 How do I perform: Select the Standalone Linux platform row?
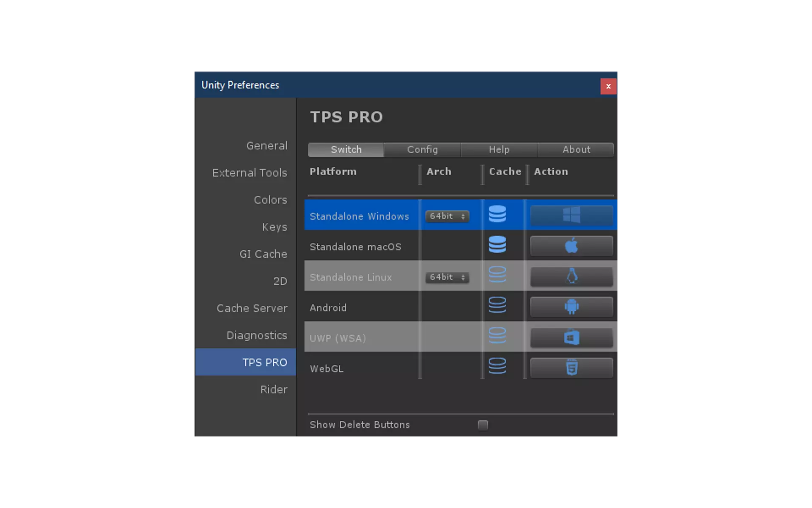pos(461,276)
